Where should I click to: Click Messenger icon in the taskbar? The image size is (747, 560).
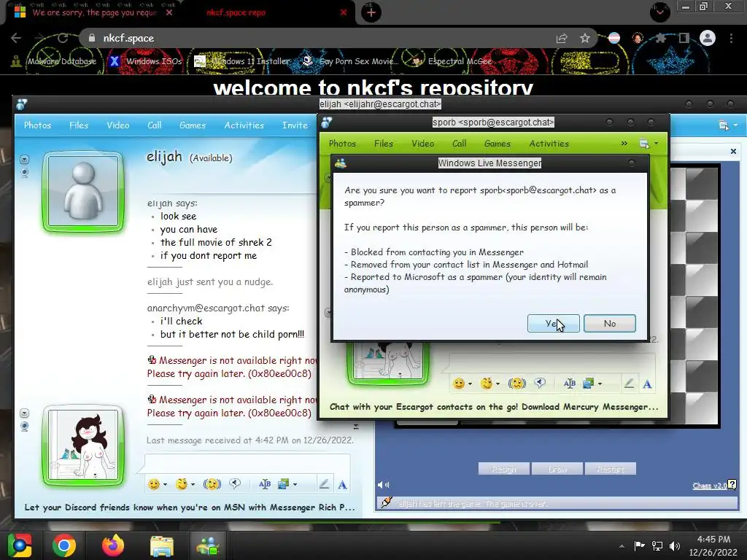pos(208,545)
